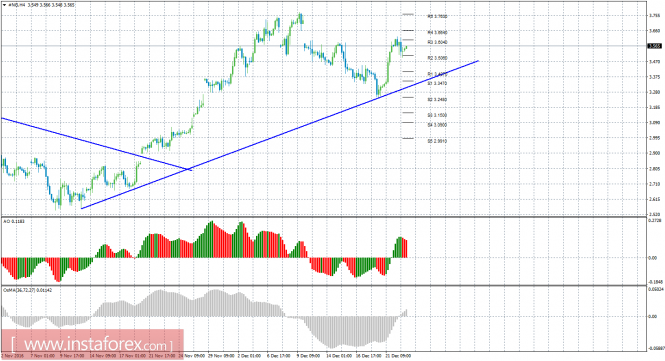The height and width of the screenshot is (361, 665).
Task: Click the 29 Nov 09:00 time axis label
Action: [x=221, y=356]
